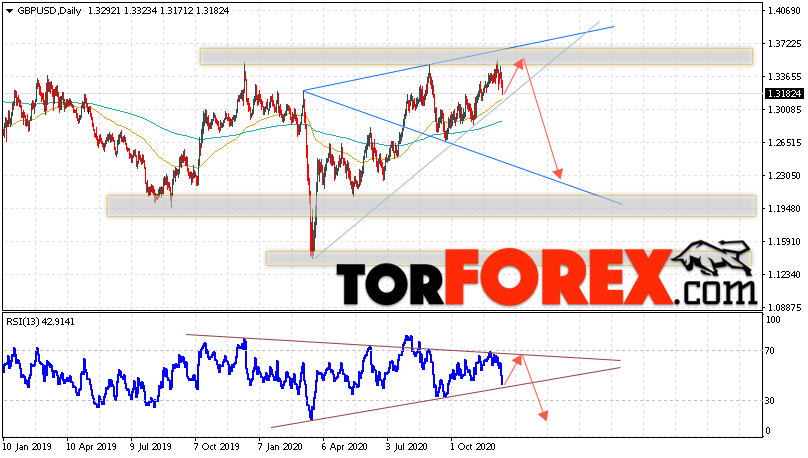
Task: Select the 7 Oct 2019 date label
Action: 215,447
